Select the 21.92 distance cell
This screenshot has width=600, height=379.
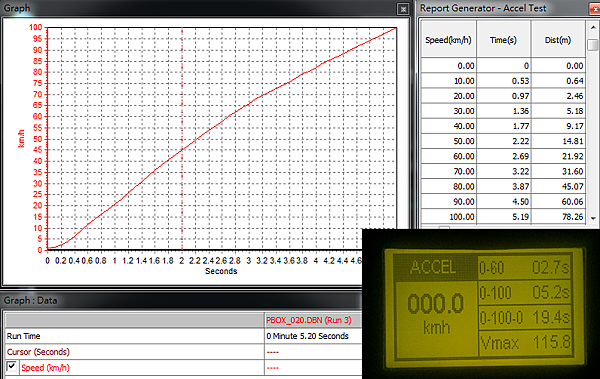[558, 156]
